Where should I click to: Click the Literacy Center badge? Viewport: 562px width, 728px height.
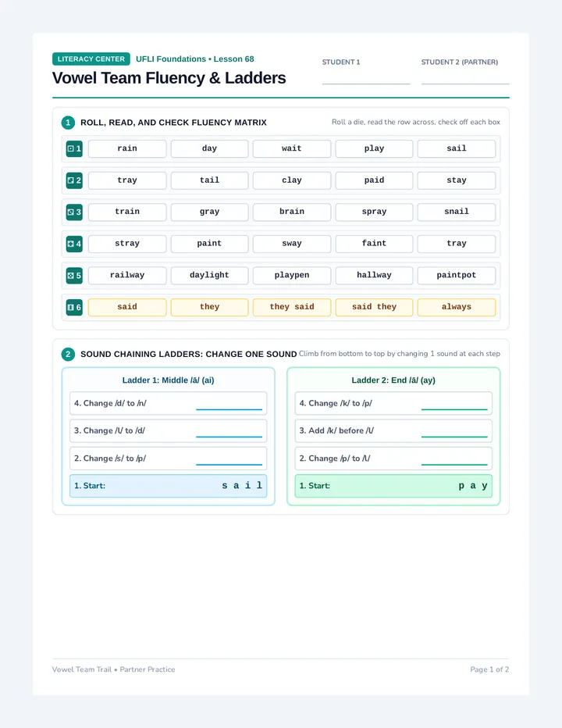(x=91, y=59)
